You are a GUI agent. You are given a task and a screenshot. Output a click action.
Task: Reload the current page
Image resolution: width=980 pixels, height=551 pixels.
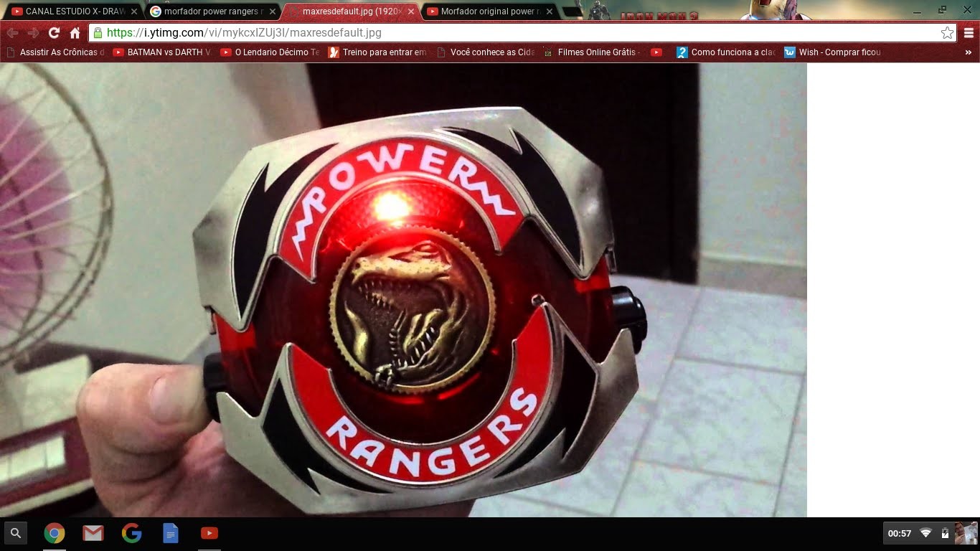coord(54,33)
